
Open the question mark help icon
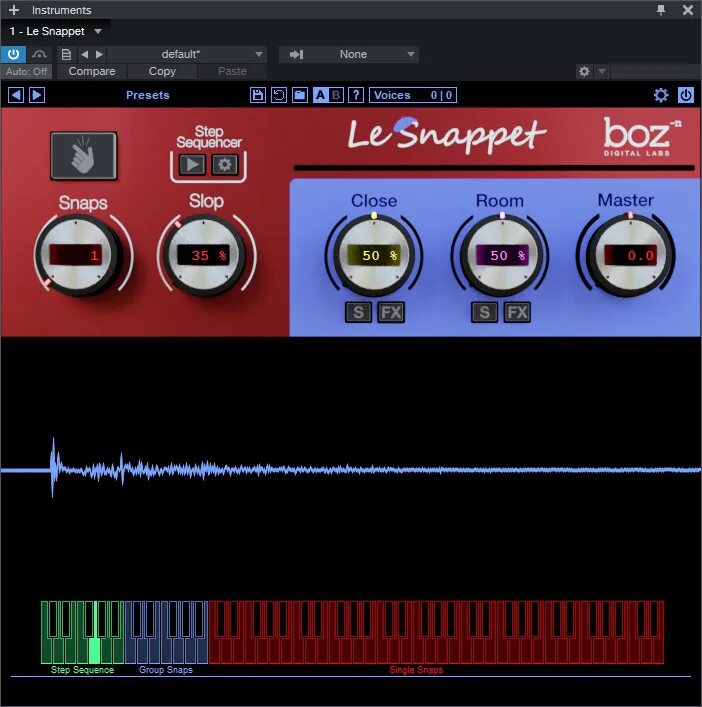(x=356, y=95)
